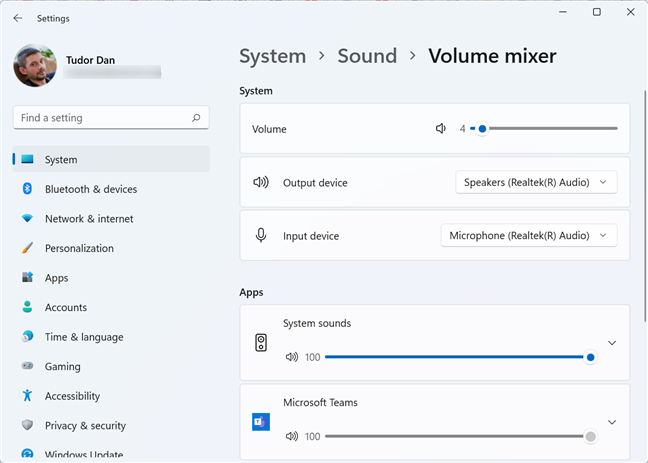Viewport: 648px width, 463px height.
Task: Click the search magnifier icon
Action: [x=196, y=118]
